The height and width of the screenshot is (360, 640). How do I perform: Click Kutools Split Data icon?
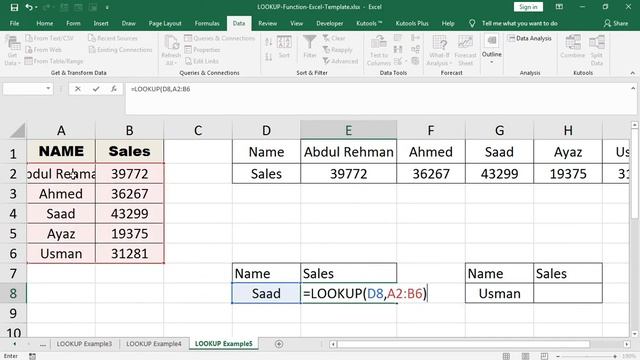(597, 51)
